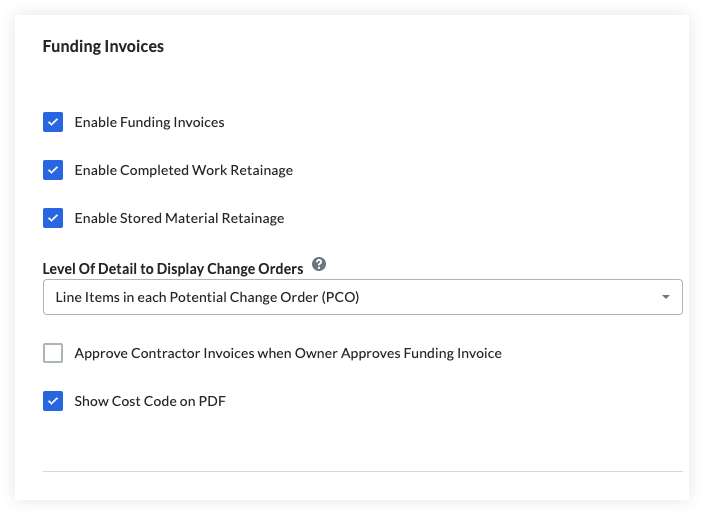Open the Level Of Detail dropdown
Image resolution: width=704 pixels, height=515 pixels.
click(362, 298)
